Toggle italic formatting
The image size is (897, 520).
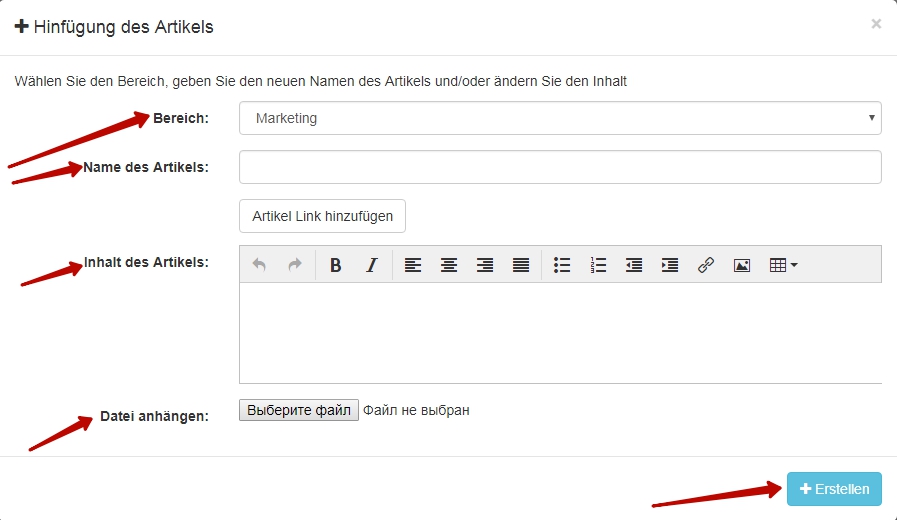pyautogui.click(x=372, y=265)
